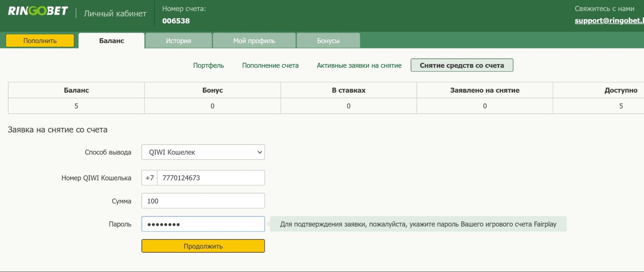Screen dimensions: 644x272
Task: Click the В ставках column header
Action: (349, 90)
